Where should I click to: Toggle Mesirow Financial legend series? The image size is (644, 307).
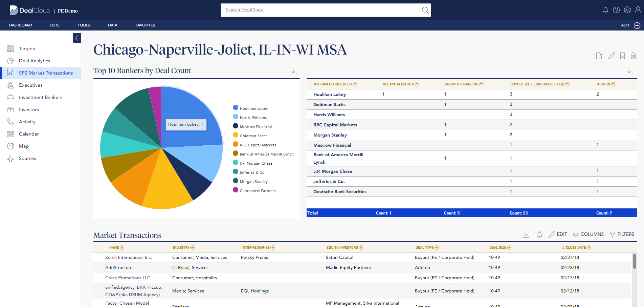(x=252, y=126)
